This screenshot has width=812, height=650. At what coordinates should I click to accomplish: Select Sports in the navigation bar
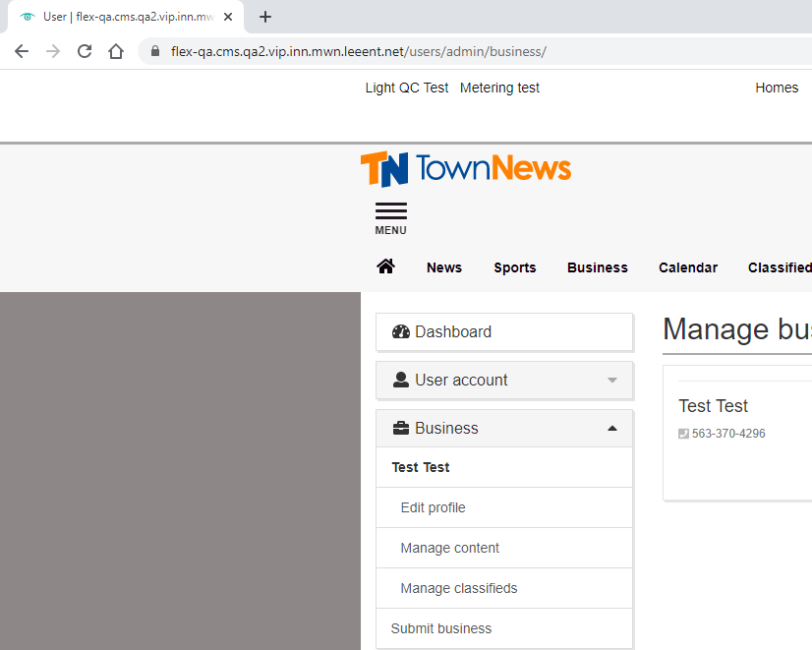(x=514, y=267)
